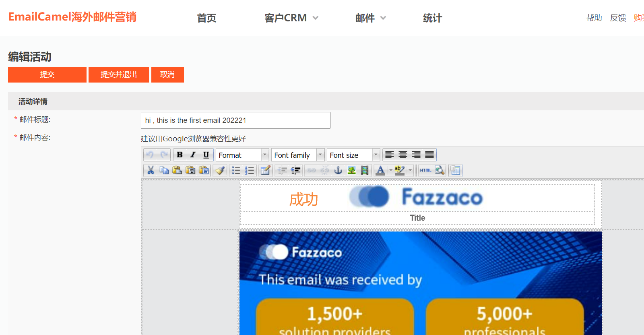Click the 取消 button
This screenshot has height=335, width=644.
tap(167, 74)
